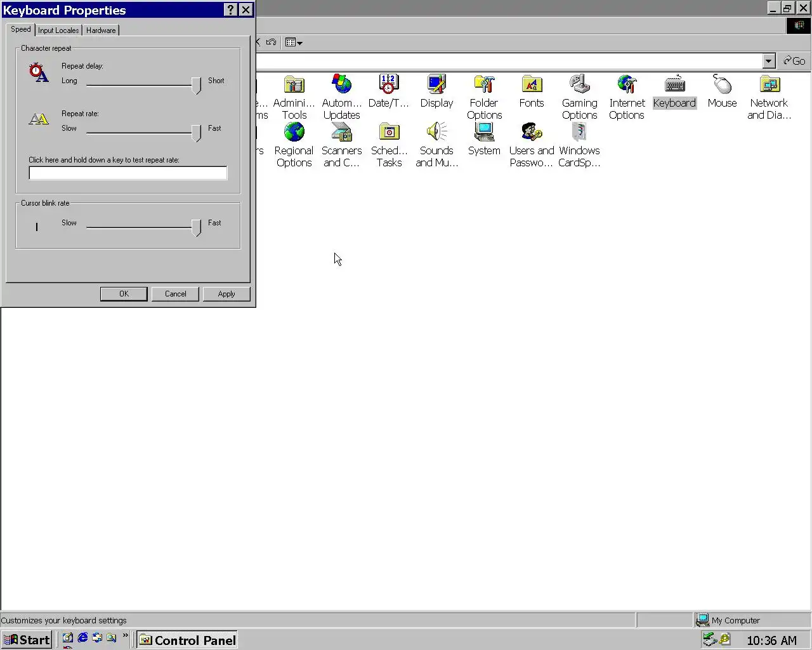Restore down the Control Panel window
Image resolution: width=812 pixels, height=650 pixels.
pos(787,8)
